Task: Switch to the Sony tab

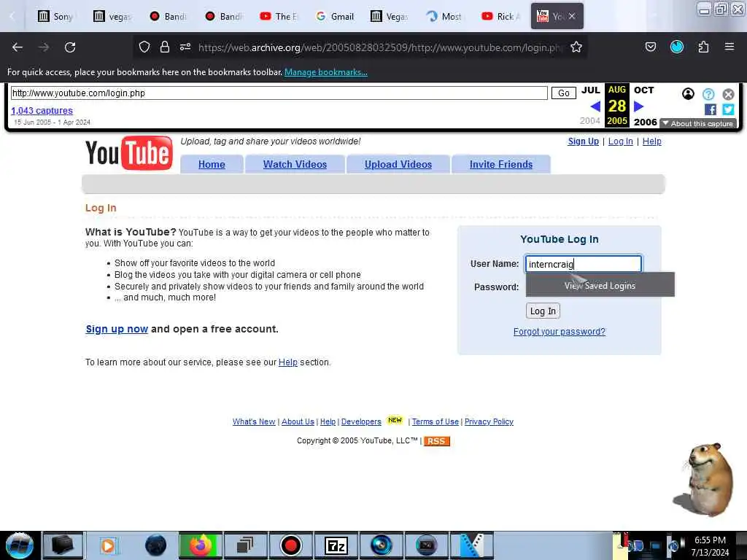Action: point(56,17)
